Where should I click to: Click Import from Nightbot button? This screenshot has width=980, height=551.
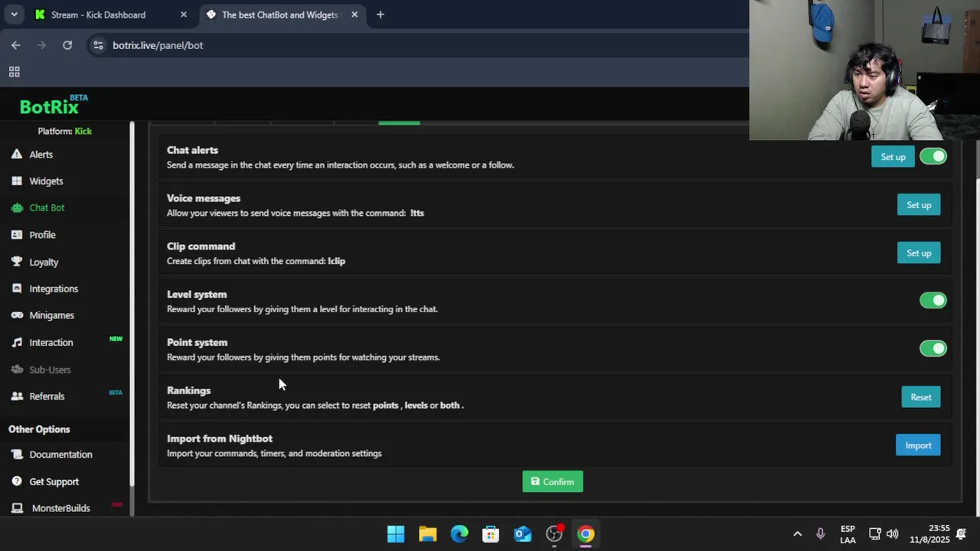(918, 445)
